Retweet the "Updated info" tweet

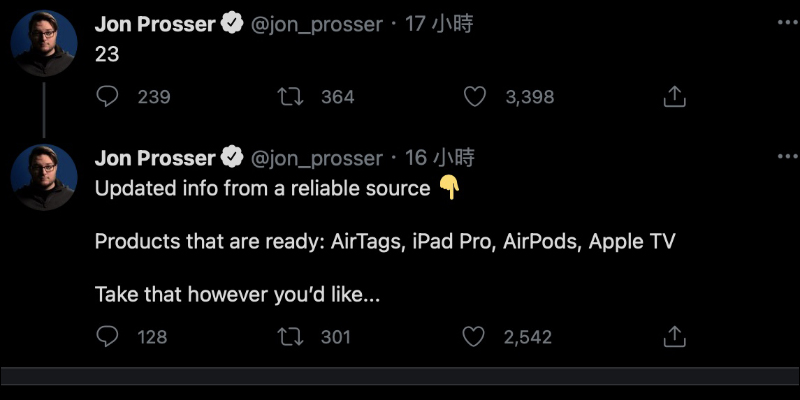click(290, 337)
